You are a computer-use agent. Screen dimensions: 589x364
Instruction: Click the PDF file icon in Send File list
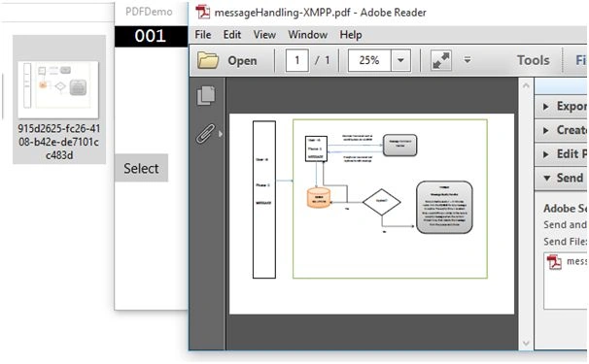click(554, 261)
